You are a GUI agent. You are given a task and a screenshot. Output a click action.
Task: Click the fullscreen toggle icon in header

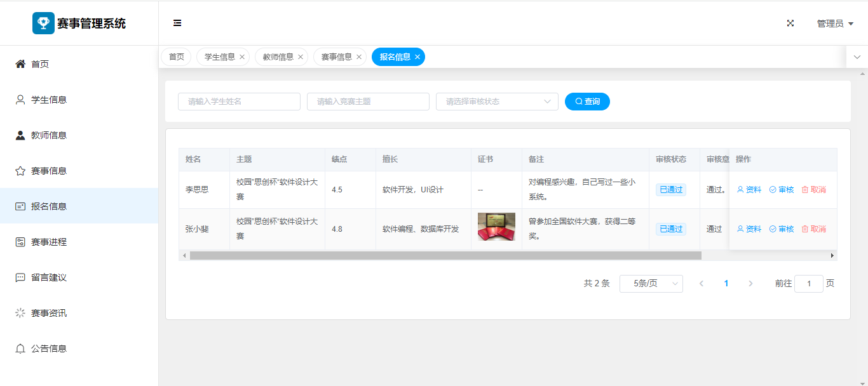790,23
